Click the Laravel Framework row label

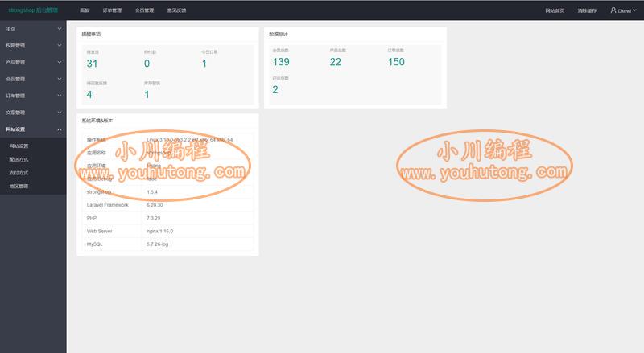(108, 205)
